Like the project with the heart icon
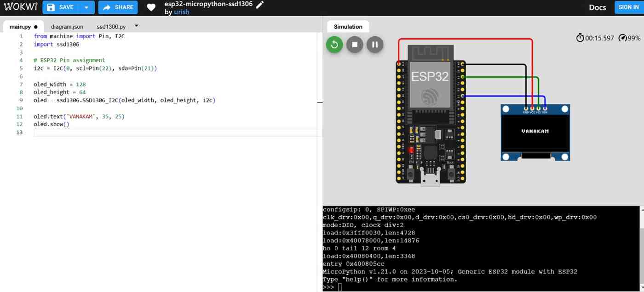Screen dimensions: 644x292 (x=151, y=7)
